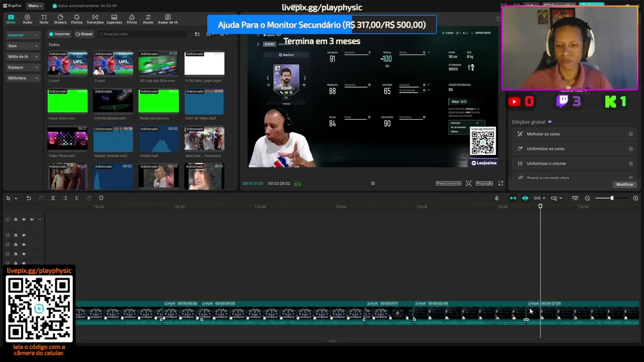This screenshot has width=644, height=362.
Task: Open the Avatar de IA icon
Action: point(168,19)
